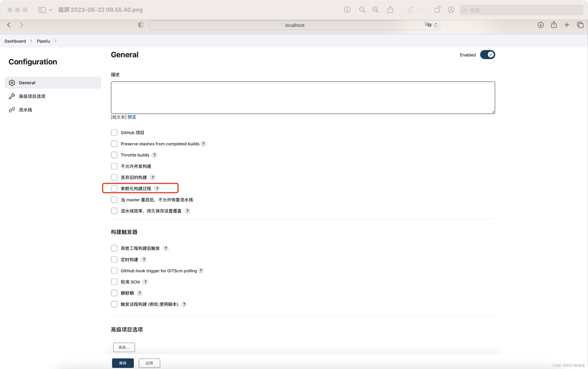Expand the chevron after Dashboard breadcrumb
This screenshot has height=369, width=588.
click(31, 41)
